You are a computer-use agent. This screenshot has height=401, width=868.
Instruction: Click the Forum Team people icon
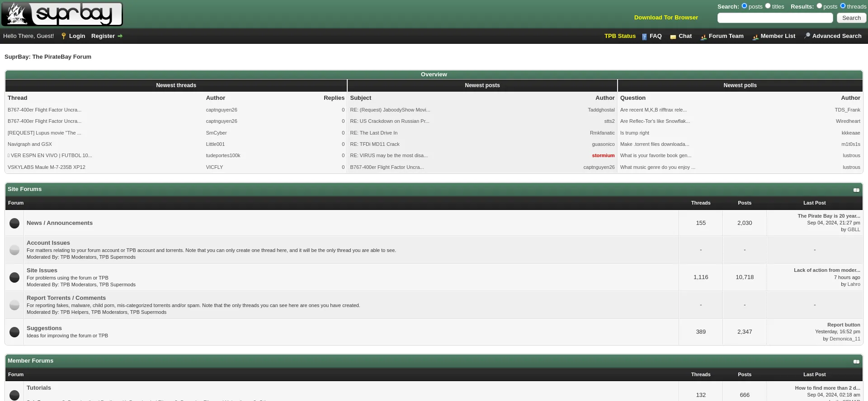point(703,37)
